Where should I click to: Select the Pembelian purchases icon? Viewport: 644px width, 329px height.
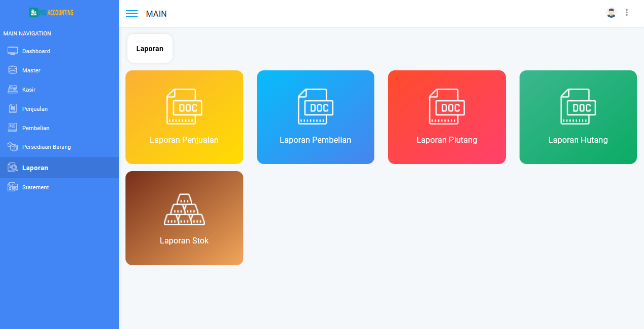[x=12, y=128]
